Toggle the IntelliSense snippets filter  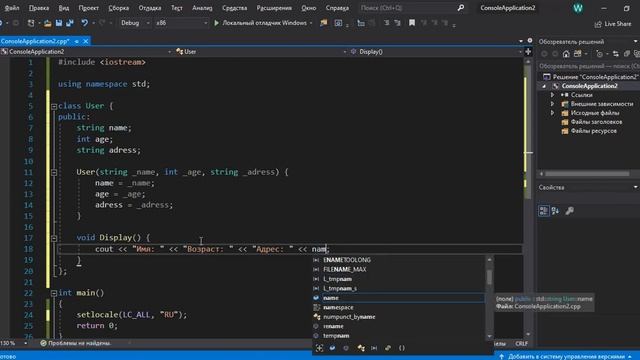point(388,348)
